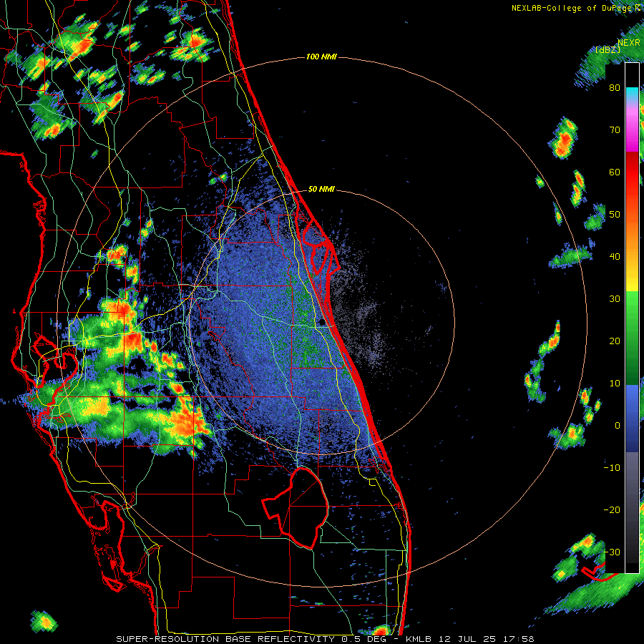Click the 60 value on reflectivity scale
644x644 pixels.
click(x=615, y=172)
